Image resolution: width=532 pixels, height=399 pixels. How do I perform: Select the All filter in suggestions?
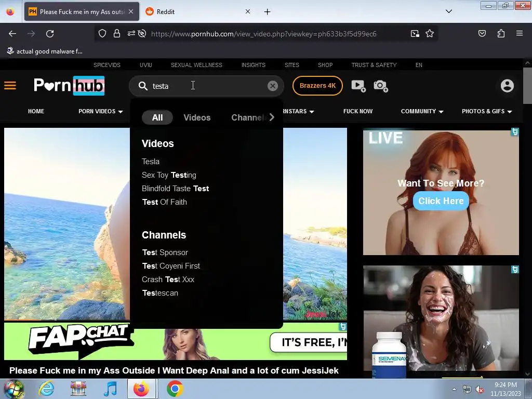(157, 117)
